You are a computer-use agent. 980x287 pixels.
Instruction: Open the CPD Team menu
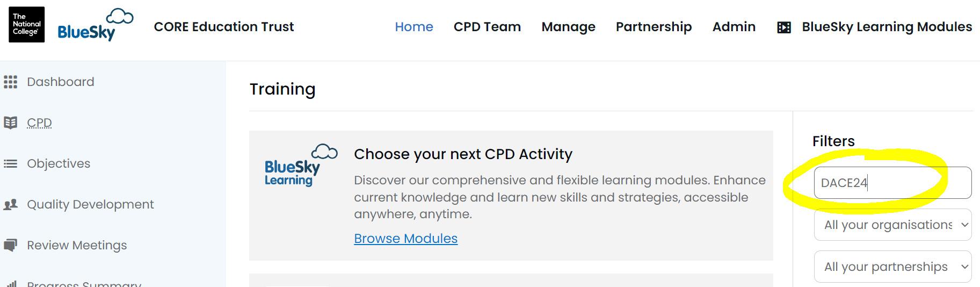(x=487, y=27)
